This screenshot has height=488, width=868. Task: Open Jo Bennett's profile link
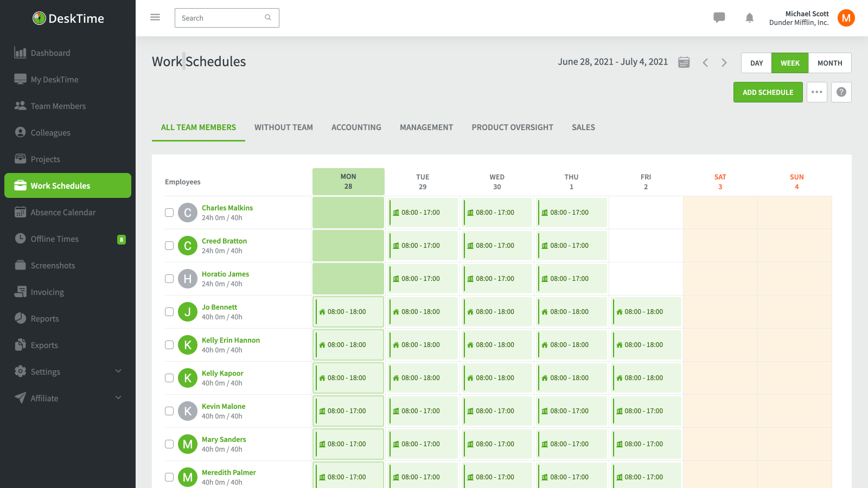click(219, 307)
